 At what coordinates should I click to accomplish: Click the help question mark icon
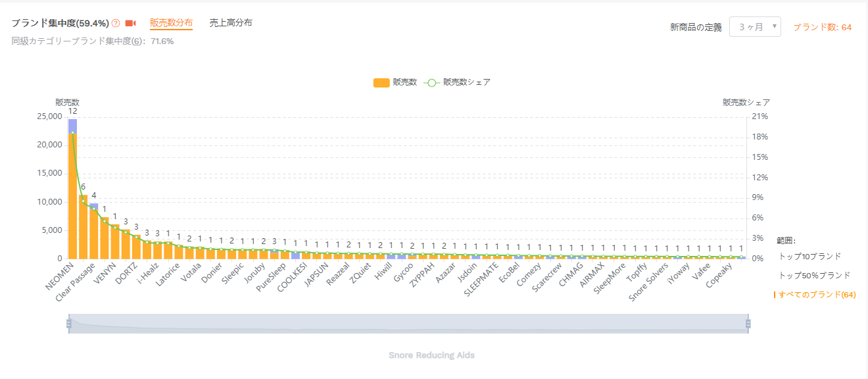pos(116,24)
